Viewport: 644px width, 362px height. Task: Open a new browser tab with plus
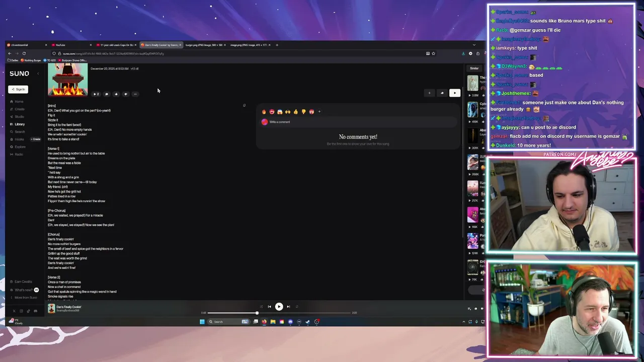[x=277, y=45]
